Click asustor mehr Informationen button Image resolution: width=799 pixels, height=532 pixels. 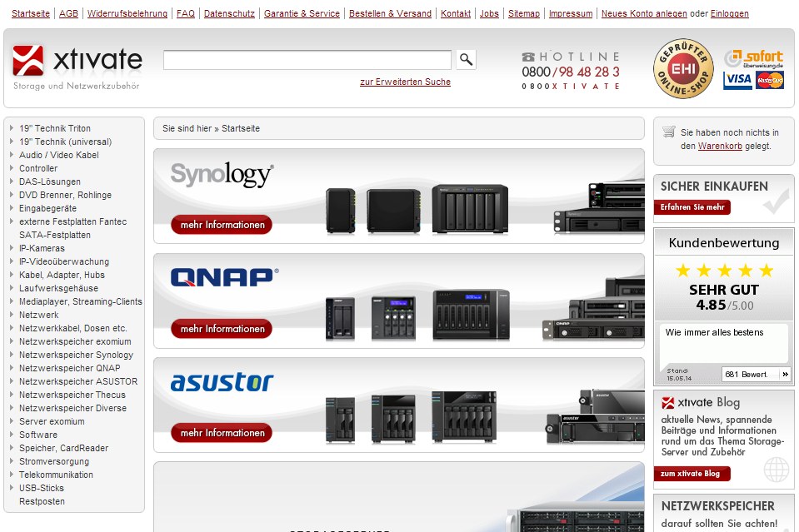pyautogui.click(x=222, y=433)
